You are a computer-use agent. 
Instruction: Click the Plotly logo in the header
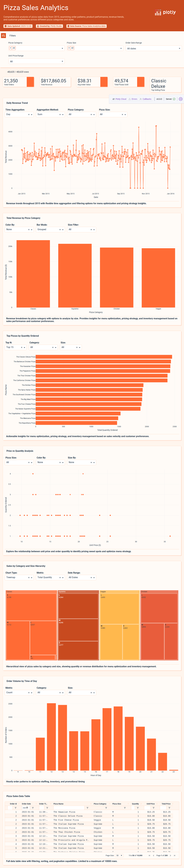[x=166, y=12]
